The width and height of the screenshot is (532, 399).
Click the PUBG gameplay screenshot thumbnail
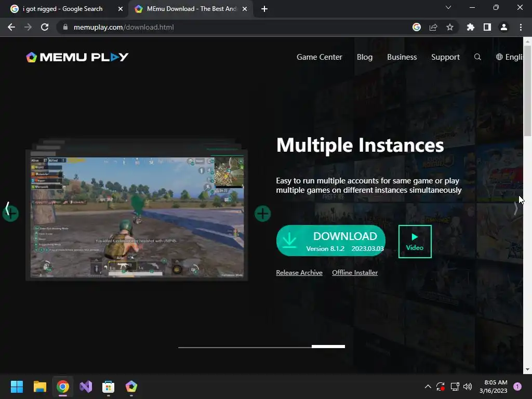click(x=137, y=217)
